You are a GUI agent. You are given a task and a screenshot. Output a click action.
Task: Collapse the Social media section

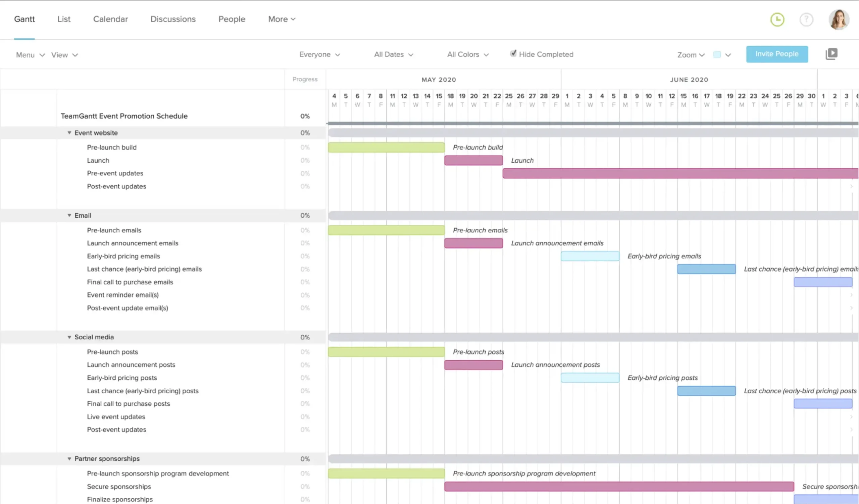coord(69,337)
